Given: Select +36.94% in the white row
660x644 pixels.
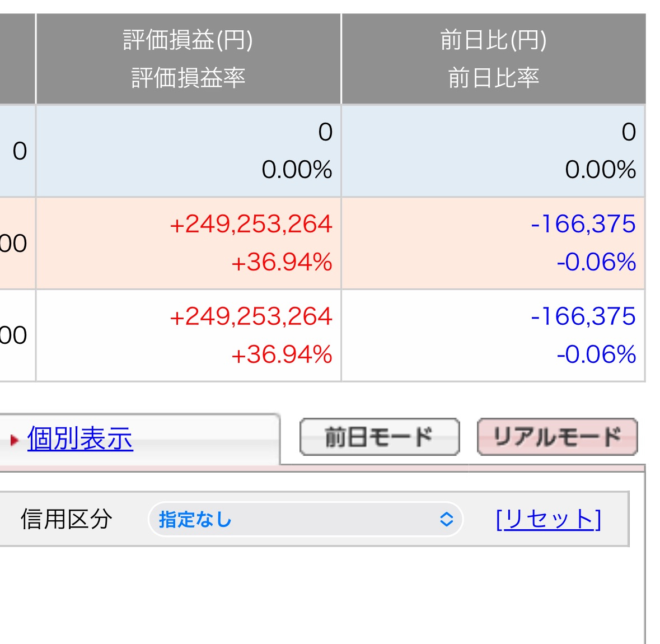Looking at the screenshot, I should [282, 354].
